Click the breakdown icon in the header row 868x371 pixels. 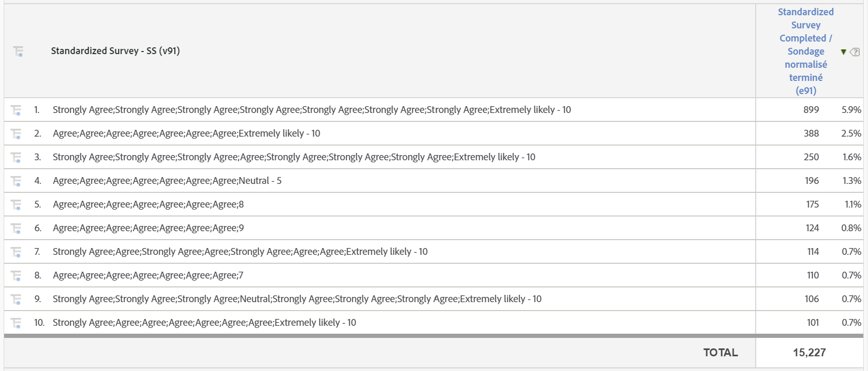tap(18, 51)
